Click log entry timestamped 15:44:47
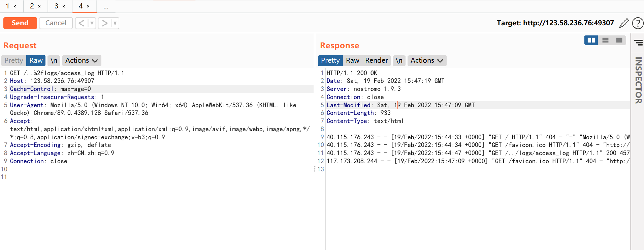This screenshot has width=644, height=250. point(478,153)
